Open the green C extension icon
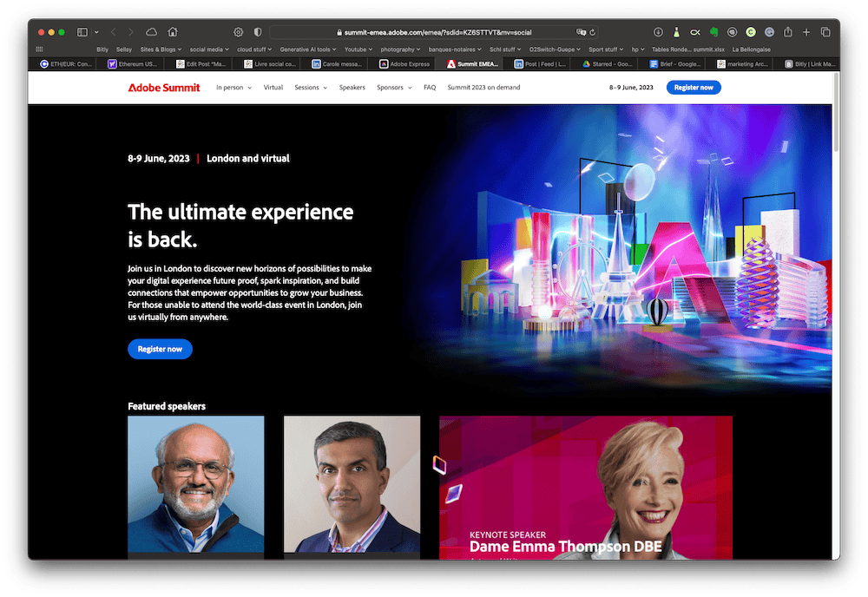This screenshot has height=597, width=868. pyautogui.click(x=751, y=32)
